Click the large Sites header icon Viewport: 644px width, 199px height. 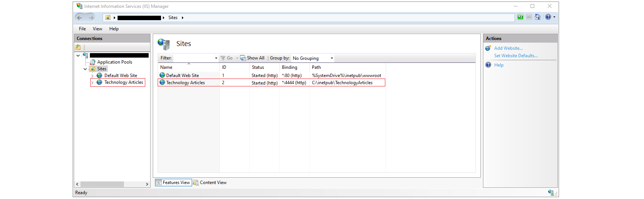click(x=164, y=44)
